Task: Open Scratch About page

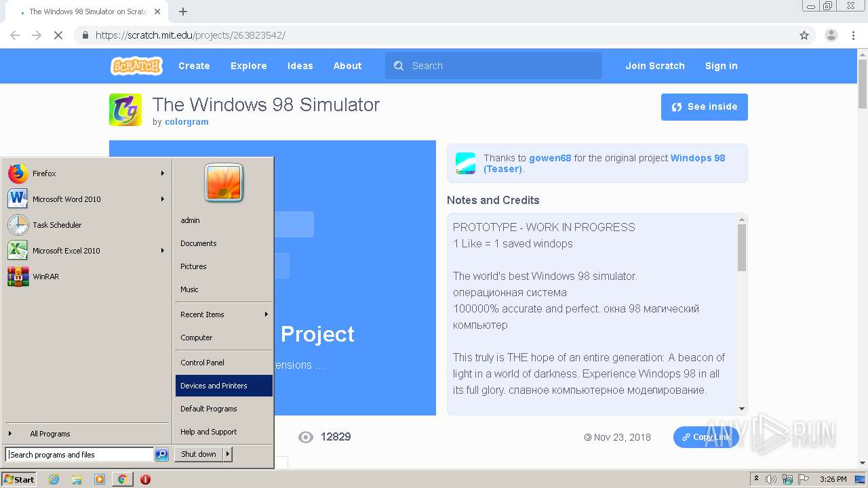Action: (347, 66)
